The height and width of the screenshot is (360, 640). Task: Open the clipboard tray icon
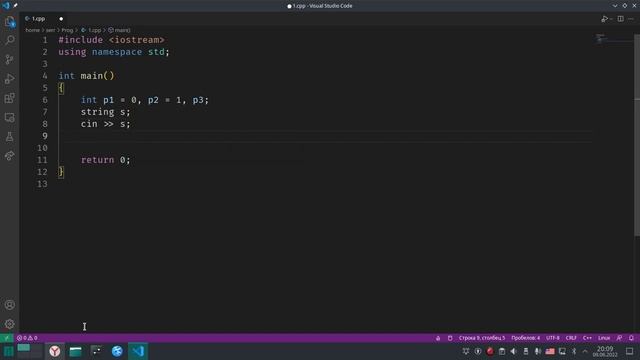tap(502, 351)
